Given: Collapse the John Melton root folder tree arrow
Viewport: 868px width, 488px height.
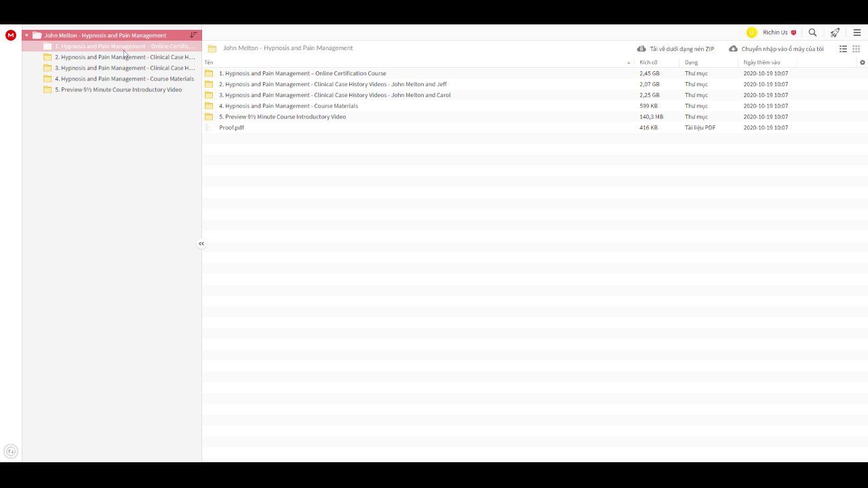Looking at the screenshot, I should coord(26,35).
